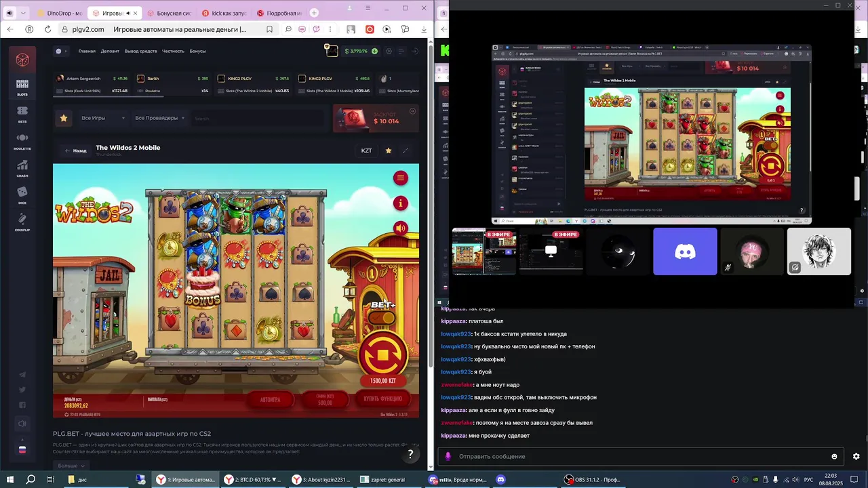The width and height of the screenshot is (868, 488).
Task: Open the СТАВКА 500,00 bet selector
Action: coord(325,399)
